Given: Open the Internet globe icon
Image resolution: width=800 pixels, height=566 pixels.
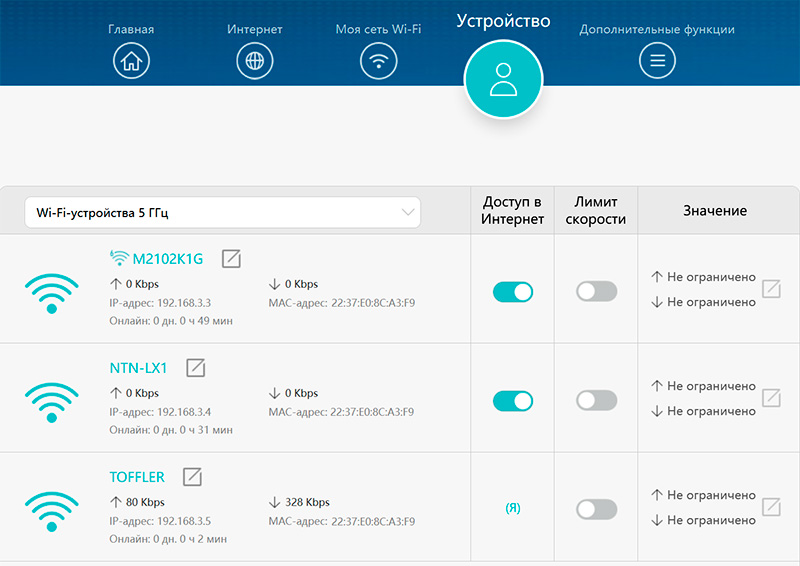Looking at the screenshot, I should coord(254,61).
